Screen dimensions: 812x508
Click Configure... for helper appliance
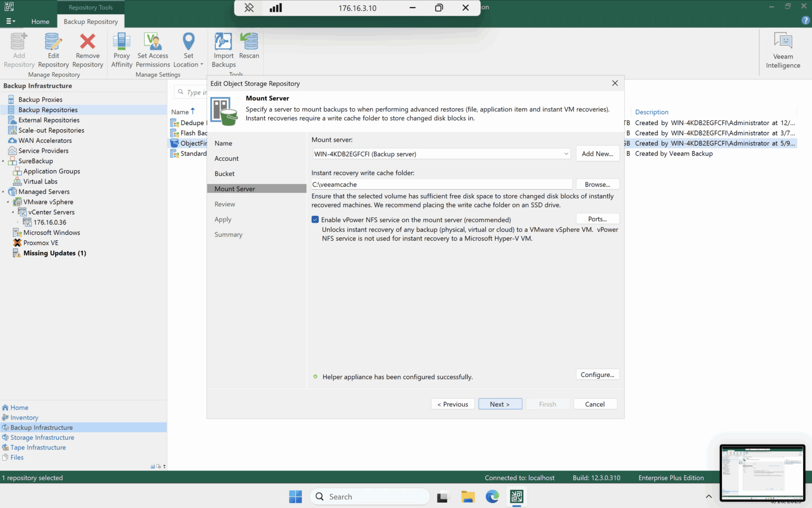(x=597, y=375)
